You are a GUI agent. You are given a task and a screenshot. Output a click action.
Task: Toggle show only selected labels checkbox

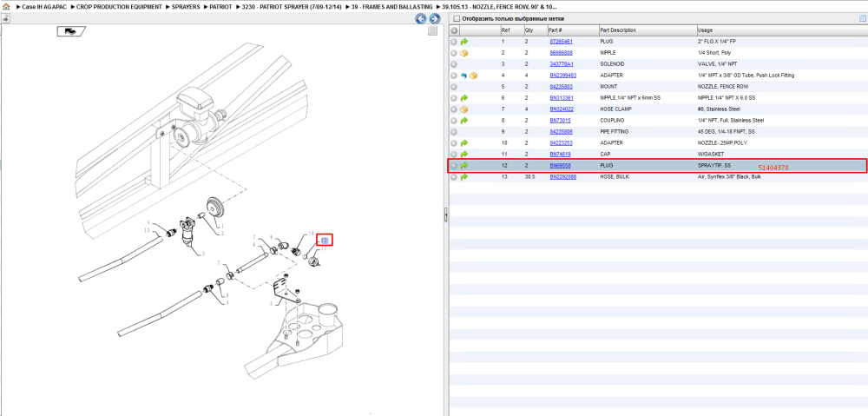point(457,19)
